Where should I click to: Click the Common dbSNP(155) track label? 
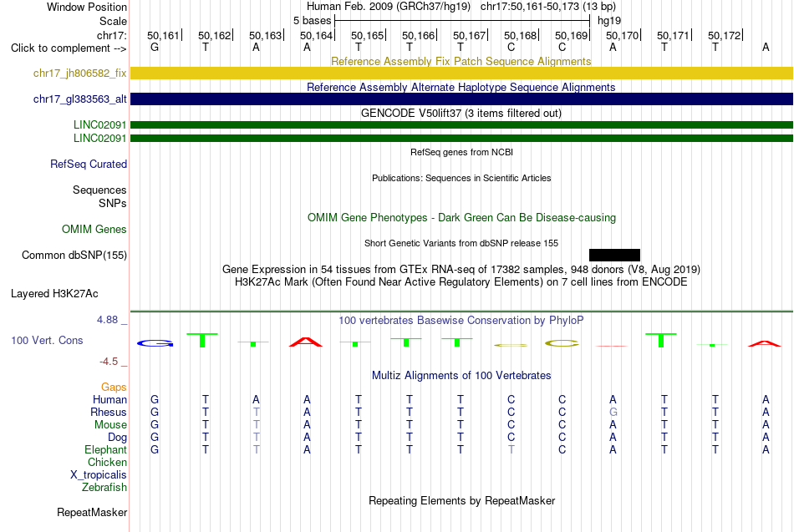(x=74, y=255)
